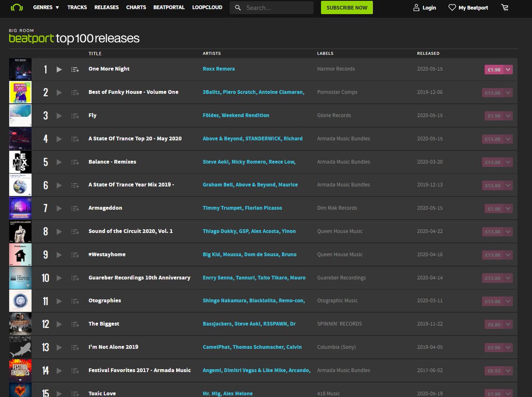Open Columbia (Sony) label link

[336, 347]
